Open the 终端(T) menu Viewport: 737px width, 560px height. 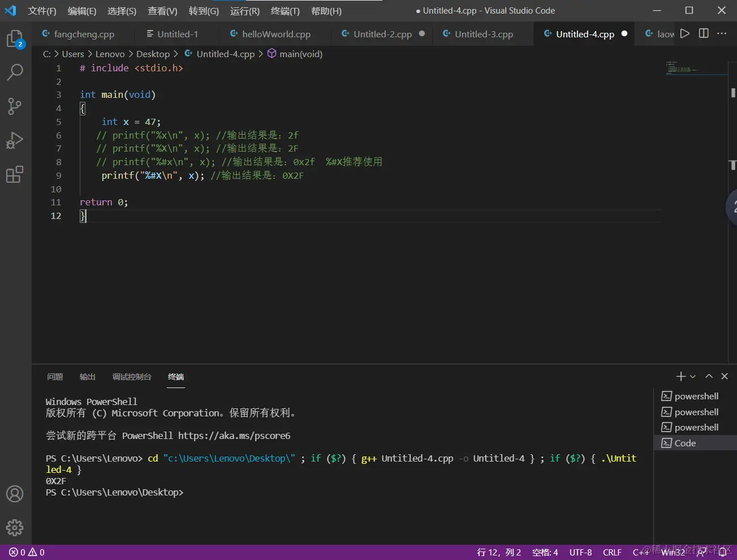tap(285, 11)
